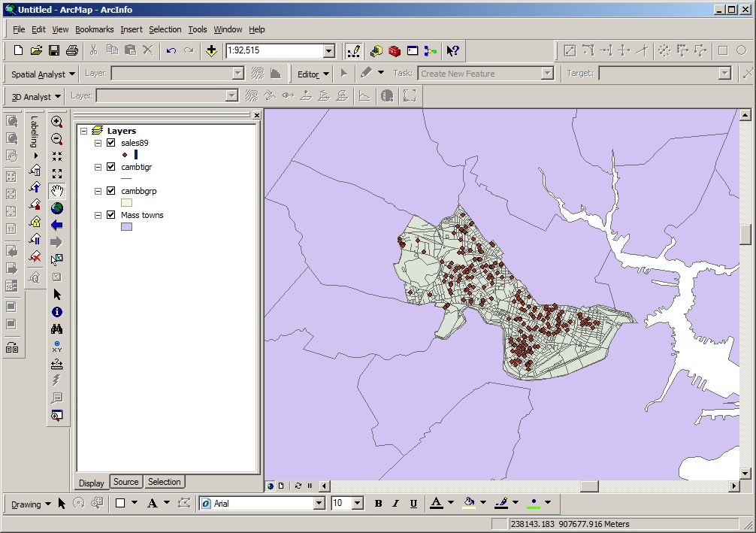Open the font size dropdown
Image resolution: width=756 pixels, height=533 pixels.
(x=357, y=504)
